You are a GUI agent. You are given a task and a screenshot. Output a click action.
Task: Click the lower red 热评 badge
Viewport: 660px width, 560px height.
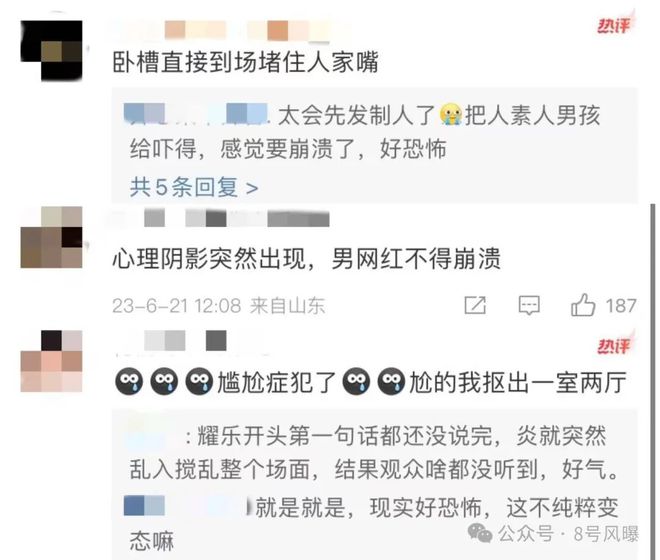pyautogui.click(x=615, y=346)
